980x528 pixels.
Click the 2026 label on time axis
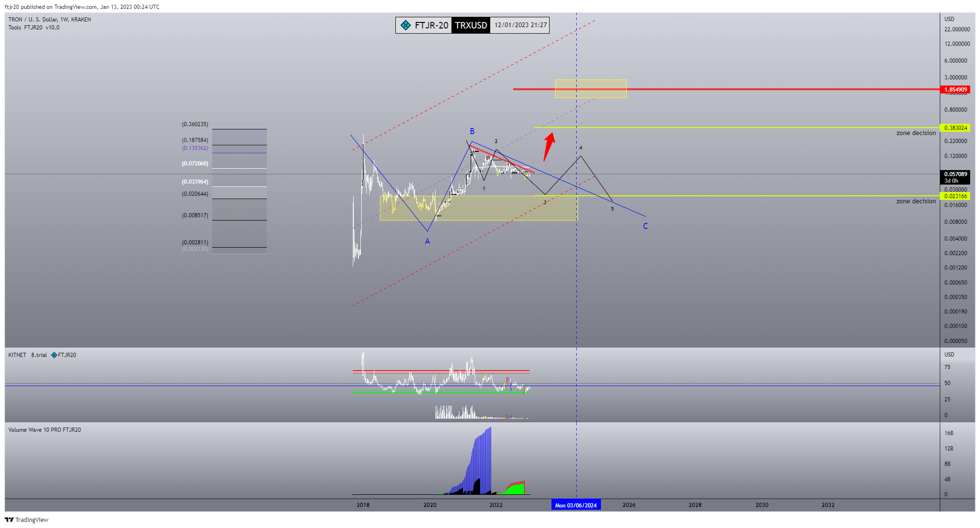(x=629, y=505)
